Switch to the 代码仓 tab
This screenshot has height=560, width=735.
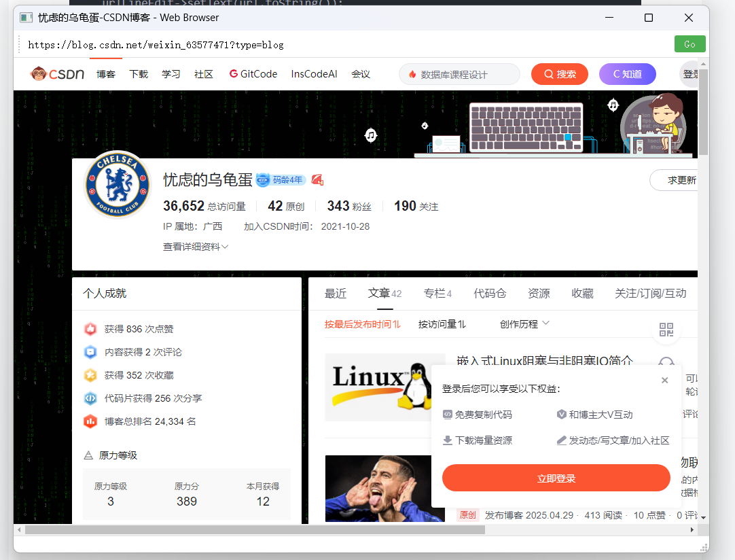pos(490,294)
